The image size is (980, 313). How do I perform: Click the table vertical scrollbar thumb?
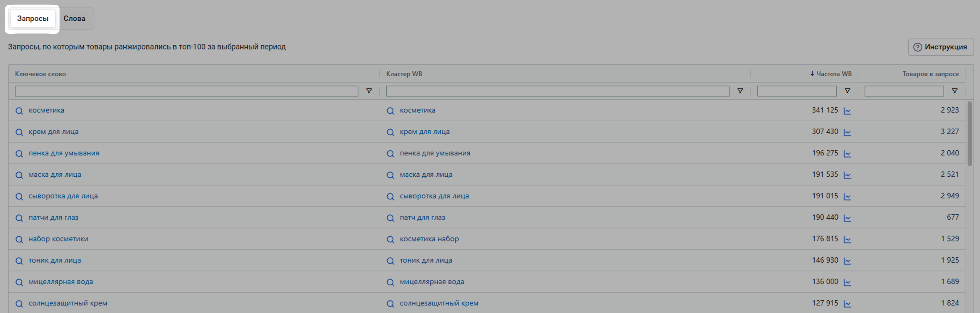[970, 133]
